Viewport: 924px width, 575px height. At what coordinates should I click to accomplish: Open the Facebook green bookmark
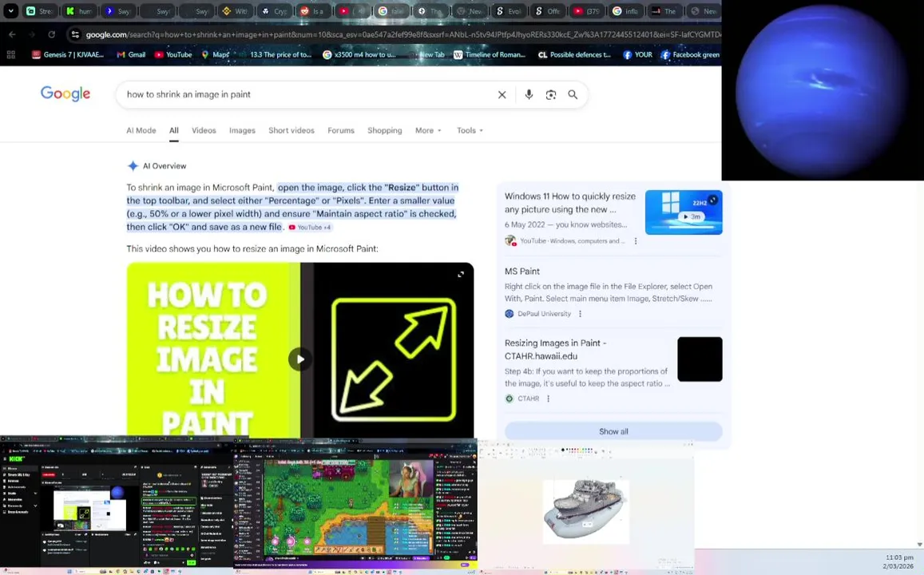(690, 55)
